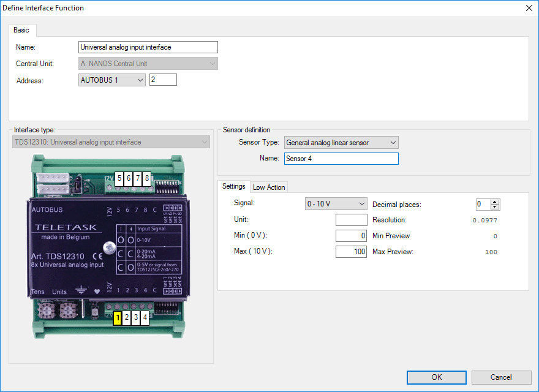Select input channel 2 on module image

[127, 317]
